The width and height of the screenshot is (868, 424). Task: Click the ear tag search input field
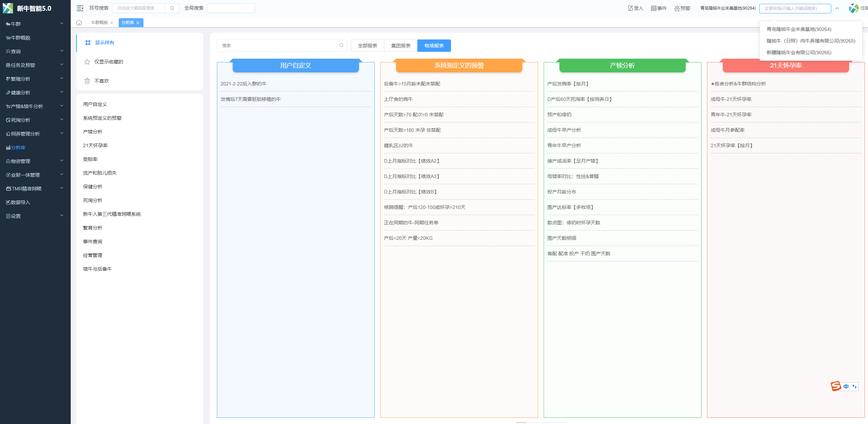pos(138,8)
